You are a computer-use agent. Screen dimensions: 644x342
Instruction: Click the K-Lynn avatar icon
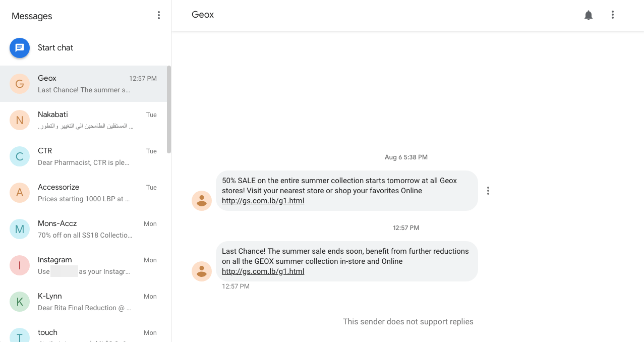[20, 302]
